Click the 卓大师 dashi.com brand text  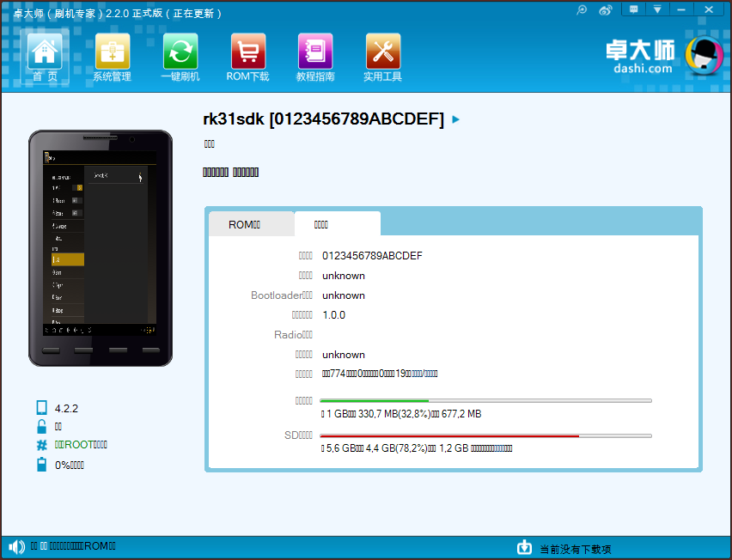coord(641,57)
